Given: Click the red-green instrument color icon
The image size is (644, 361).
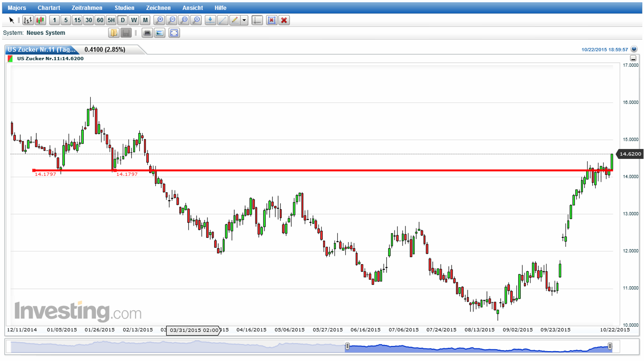Looking at the screenshot, I should 10,59.
